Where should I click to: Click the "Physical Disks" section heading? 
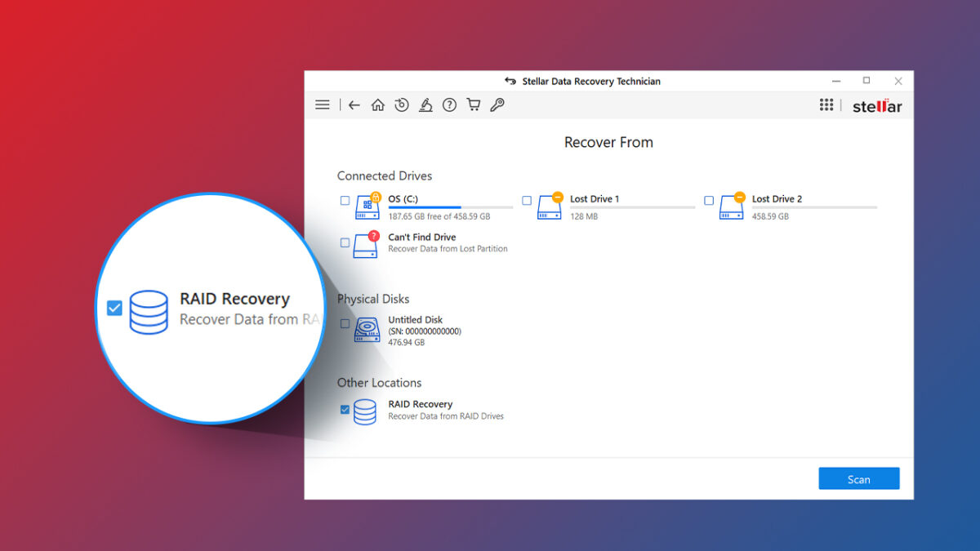click(x=373, y=300)
